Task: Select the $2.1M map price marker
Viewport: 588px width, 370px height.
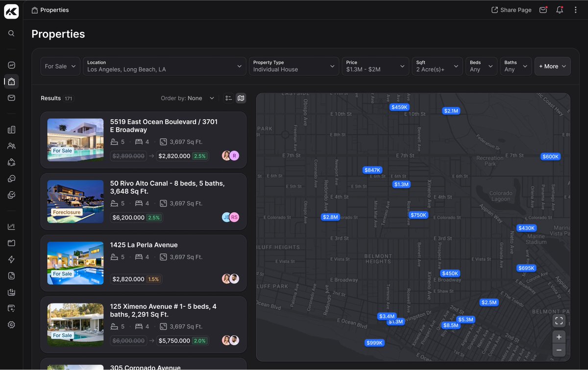Action: tap(451, 111)
